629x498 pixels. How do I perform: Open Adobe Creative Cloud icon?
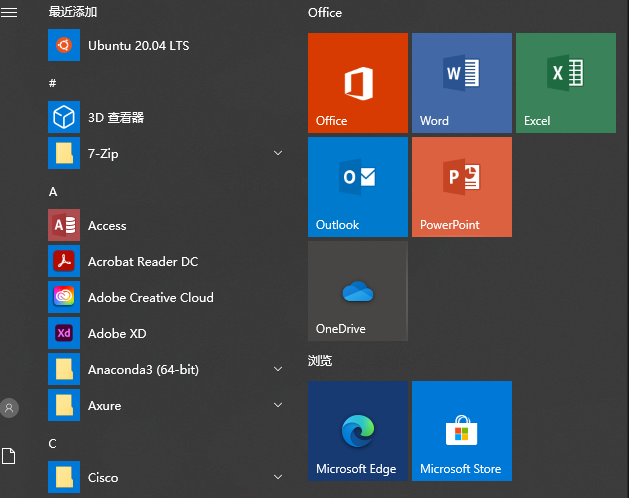point(64,297)
